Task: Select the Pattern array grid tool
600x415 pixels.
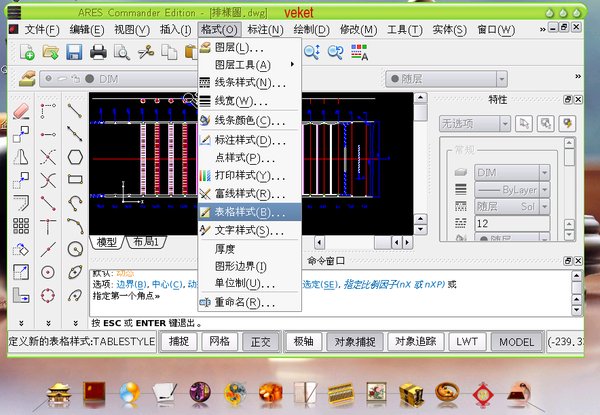Action: pos(21,226)
